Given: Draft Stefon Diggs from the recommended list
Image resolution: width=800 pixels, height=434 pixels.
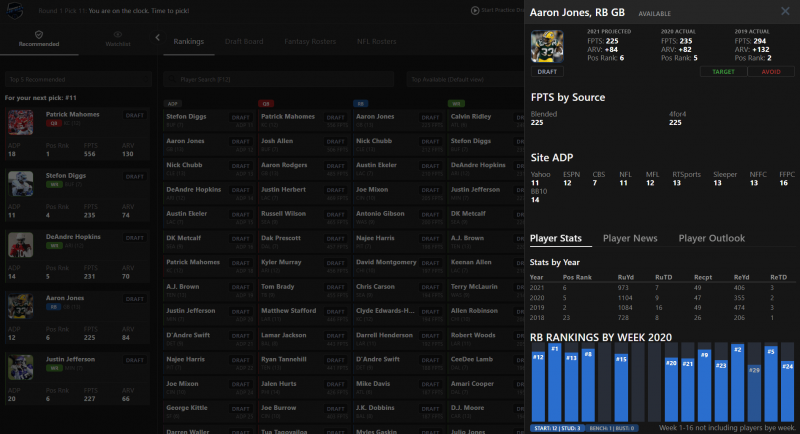Looking at the screenshot, I should coord(135,176).
